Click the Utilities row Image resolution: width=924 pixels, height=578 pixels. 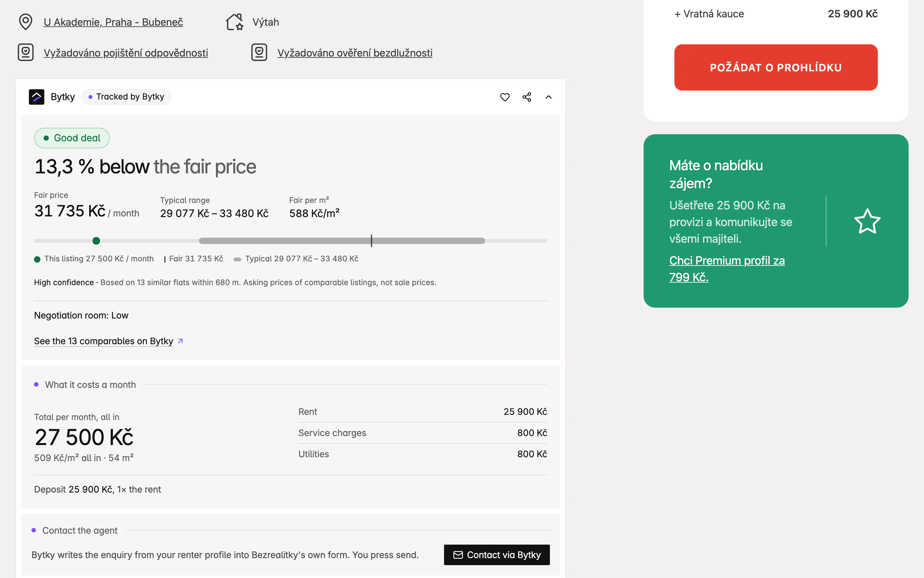pyautogui.click(x=423, y=454)
